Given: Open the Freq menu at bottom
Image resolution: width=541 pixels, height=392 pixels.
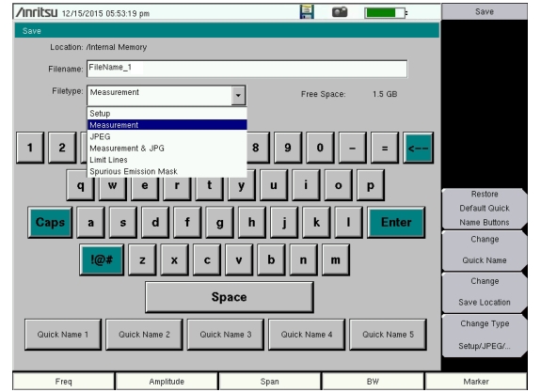Looking at the screenshot, I should (63, 382).
